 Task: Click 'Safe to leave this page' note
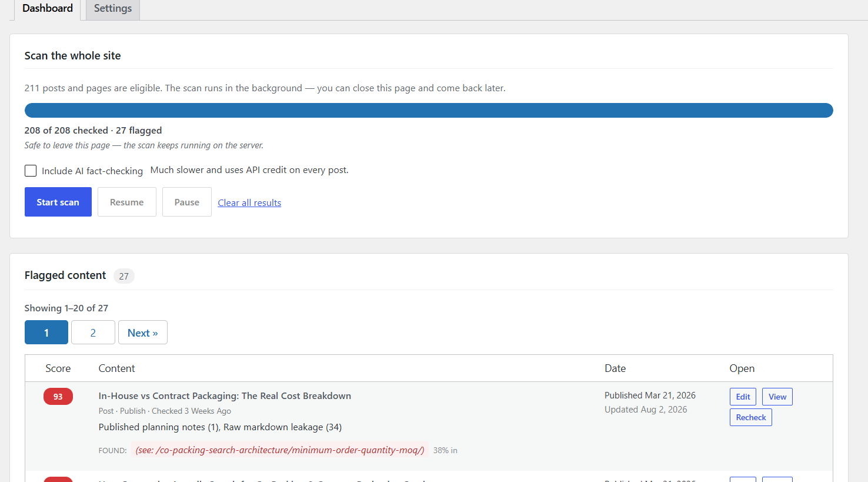(x=144, y=145)
